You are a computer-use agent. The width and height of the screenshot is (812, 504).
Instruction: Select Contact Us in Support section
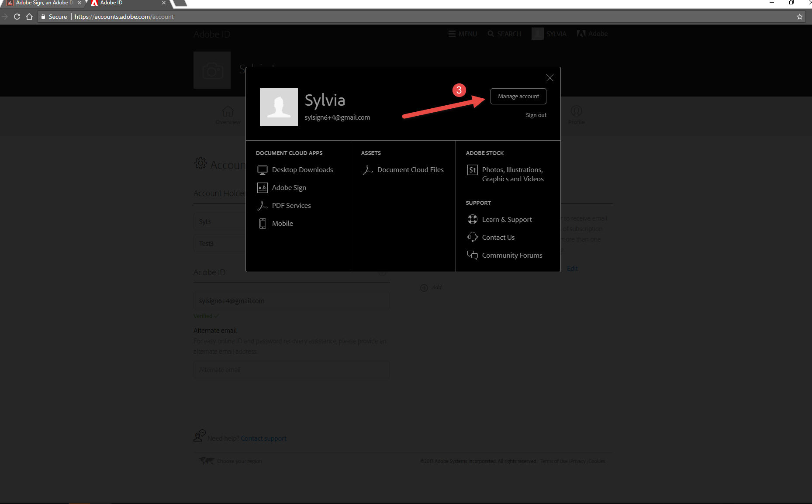(x=498, y=238)
